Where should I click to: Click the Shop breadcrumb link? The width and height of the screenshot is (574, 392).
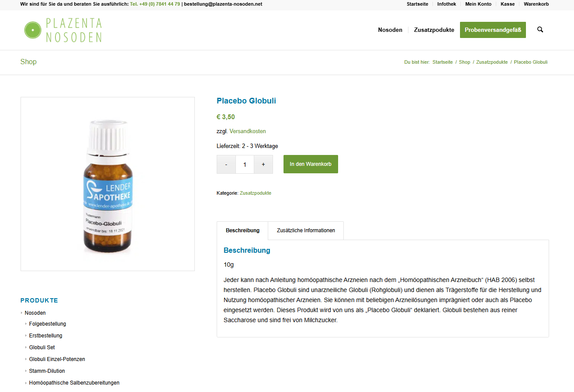pyautogui.click(x=464, y=62)
